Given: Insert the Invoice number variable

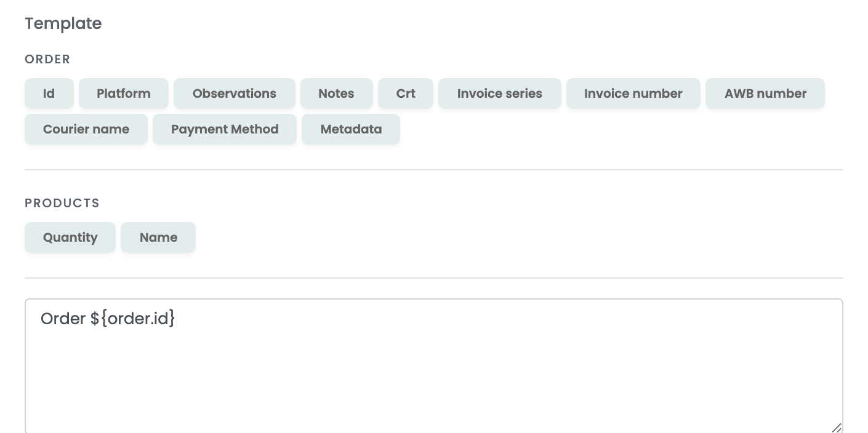Looking at the screenshot, I should point(633,93).
